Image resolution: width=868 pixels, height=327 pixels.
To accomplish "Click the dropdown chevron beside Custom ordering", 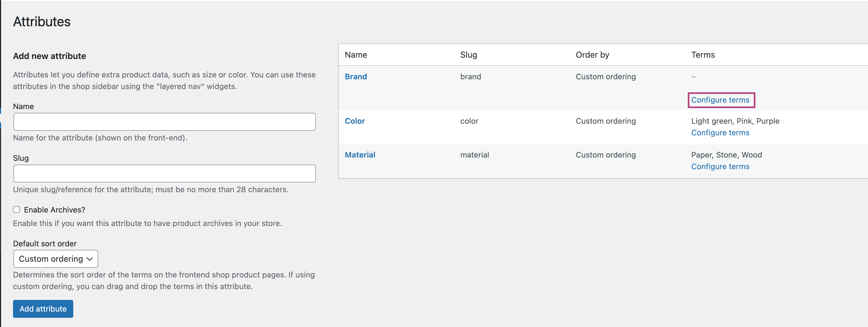I will [90, 259].
